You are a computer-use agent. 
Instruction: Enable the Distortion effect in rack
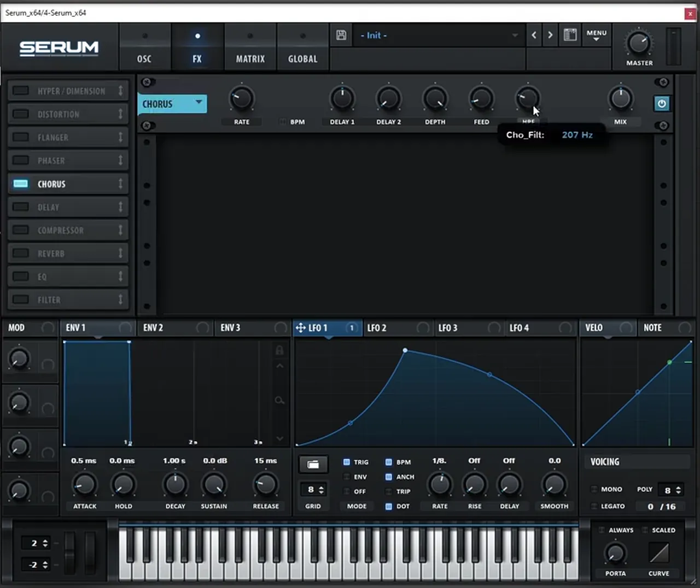pyautogui.click(x=21, y=114)
